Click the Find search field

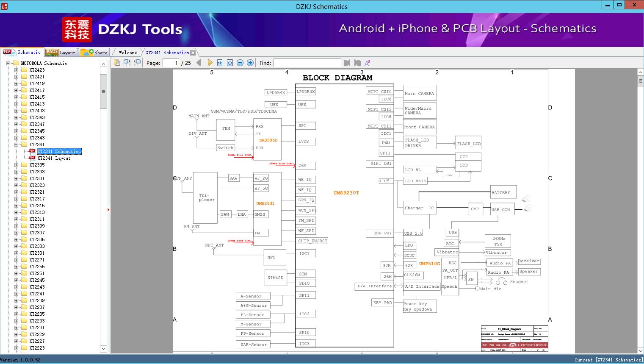pyautogui.click(x=307, y=63)
